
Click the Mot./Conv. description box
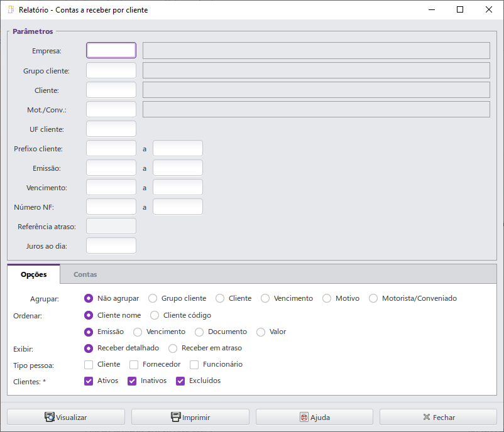[x=316, y=109]
